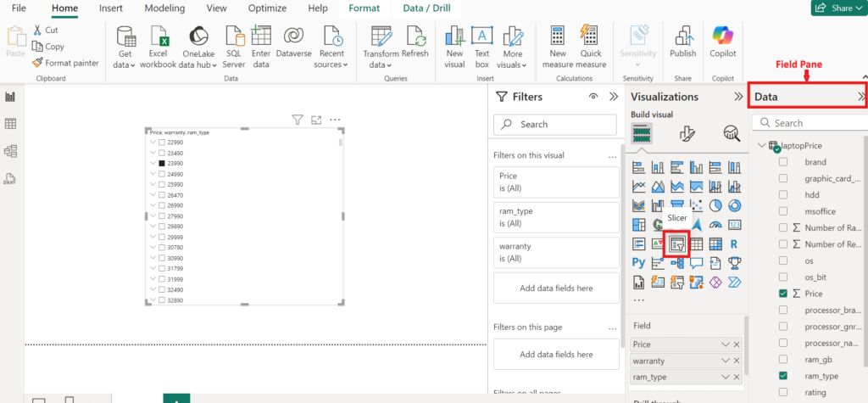
Task: Create a New measure
Action: [558, 48]
